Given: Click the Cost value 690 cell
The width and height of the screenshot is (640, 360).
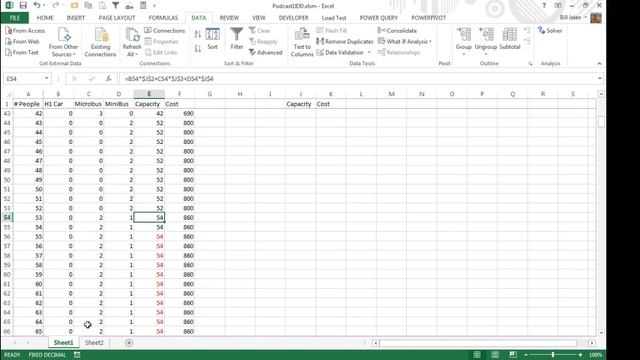Looking at the screenshot, I should tap(180, 113).
